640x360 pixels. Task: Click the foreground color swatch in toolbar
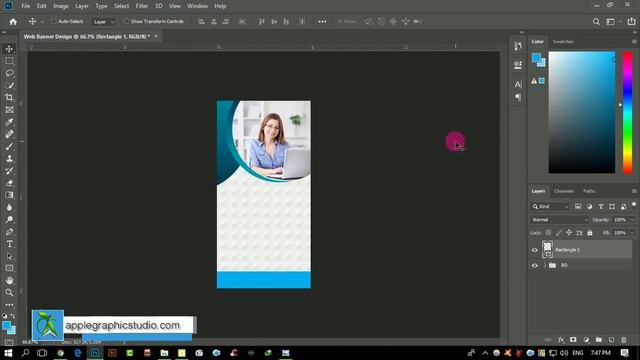tap(6, 326)
